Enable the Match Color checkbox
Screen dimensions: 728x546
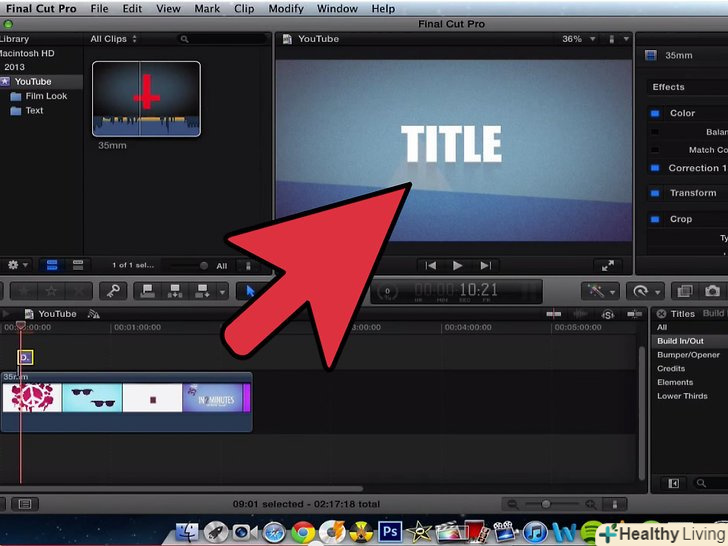[x=655, y=150]
